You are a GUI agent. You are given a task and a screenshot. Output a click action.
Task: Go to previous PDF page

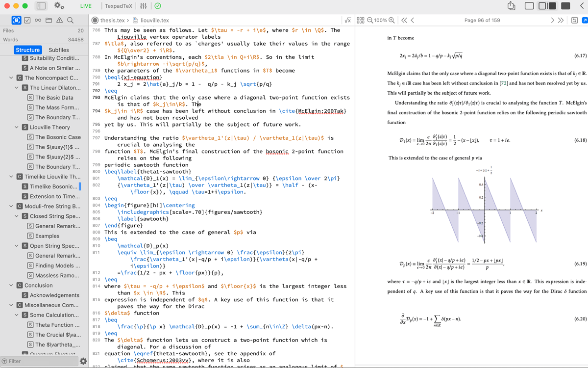[412, 20]
